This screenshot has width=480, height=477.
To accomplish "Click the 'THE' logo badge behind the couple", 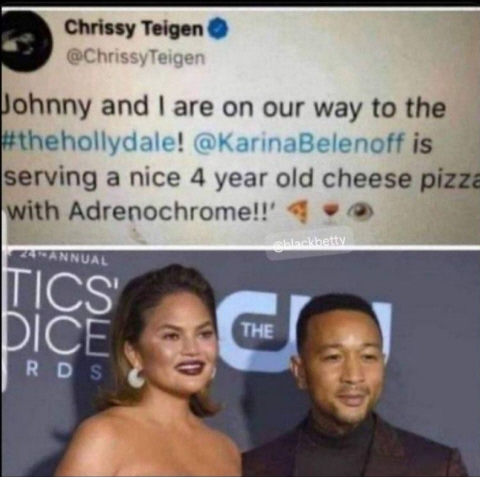I will coord(259,330).
